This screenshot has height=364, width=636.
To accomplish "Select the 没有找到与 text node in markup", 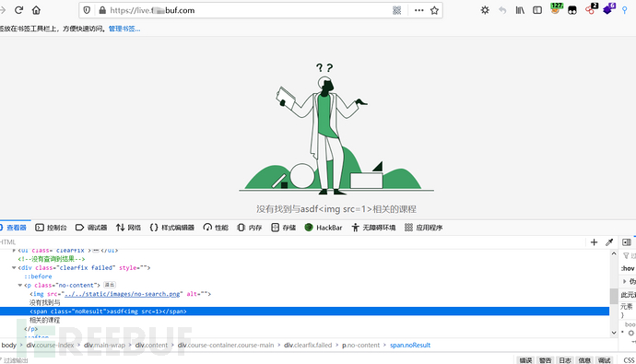I will coord(44,303).
